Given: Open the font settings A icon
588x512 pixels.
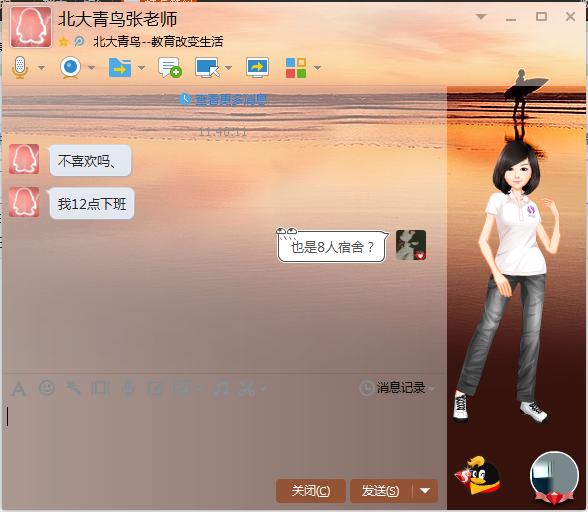Looking at the screenshot, I should [x=19, y=389].
